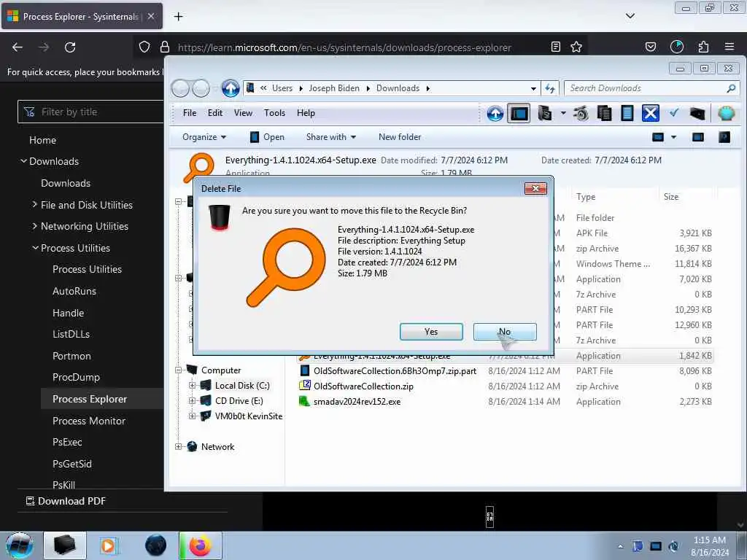The width and height of the screenshot is (747, 560).
Task: Click the change view icon in Explorer
Action: [658, 137]
